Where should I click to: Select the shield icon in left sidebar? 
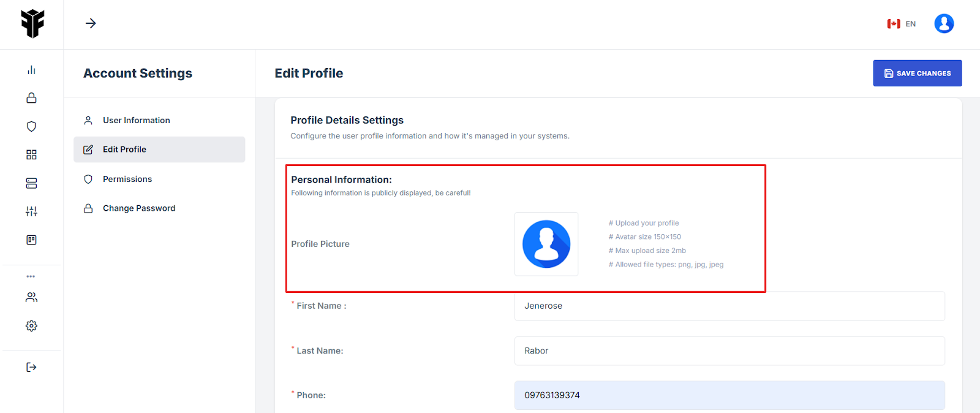point(31,126)
